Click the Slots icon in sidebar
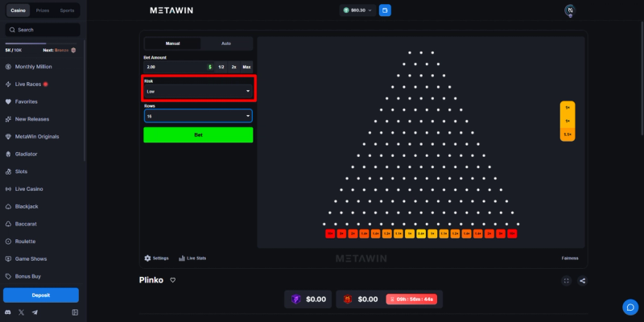 (8, 171)
